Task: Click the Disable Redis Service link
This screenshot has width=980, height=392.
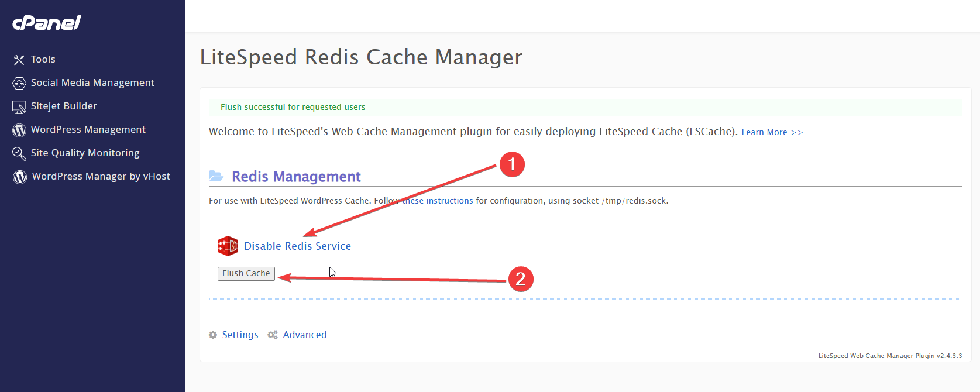Action: click(x=297, y=246)
